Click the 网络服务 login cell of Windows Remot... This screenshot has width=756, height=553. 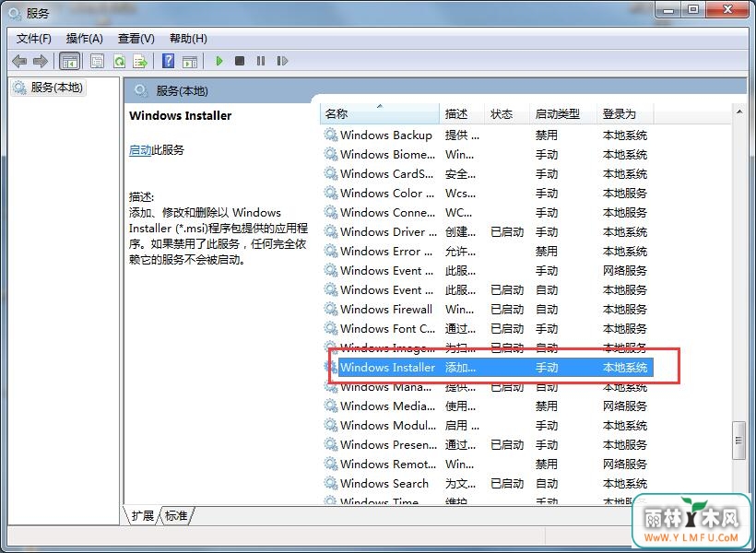[625, 464]
